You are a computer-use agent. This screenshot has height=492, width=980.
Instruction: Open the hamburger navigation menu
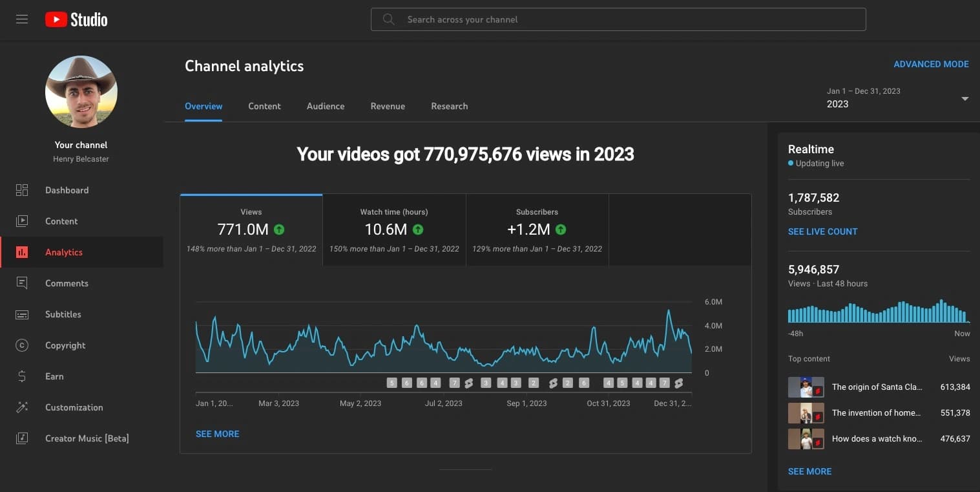click(x=22, y=19)
